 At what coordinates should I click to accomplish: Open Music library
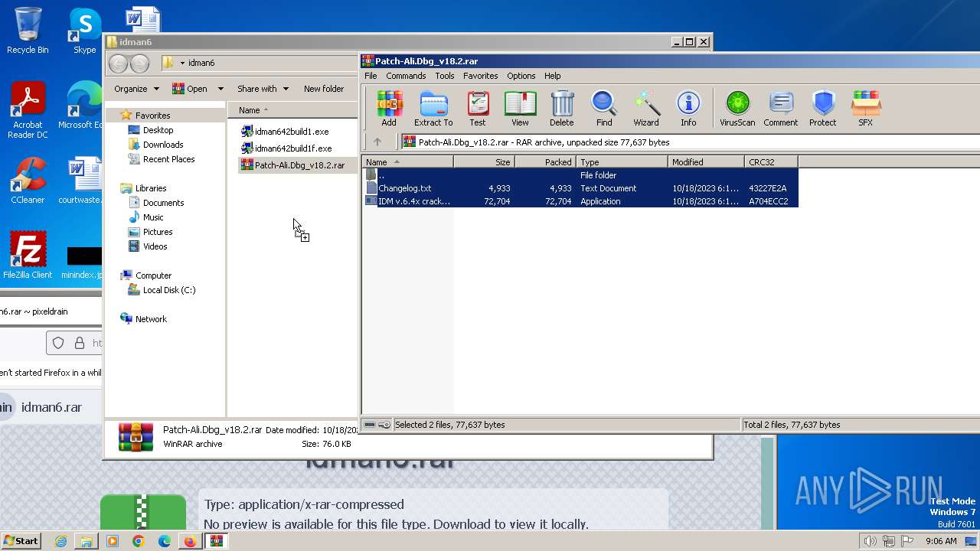point(153,217)
